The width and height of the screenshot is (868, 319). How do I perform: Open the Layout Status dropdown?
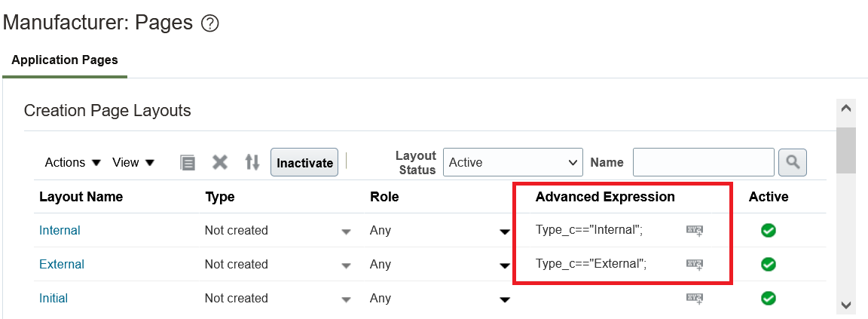pyautogui.click(x=512, y=162)
